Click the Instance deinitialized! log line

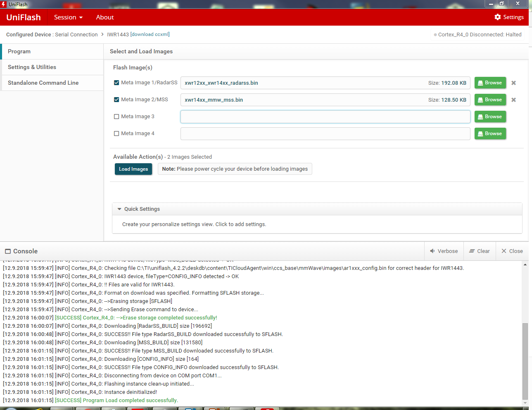coord(80,392)
